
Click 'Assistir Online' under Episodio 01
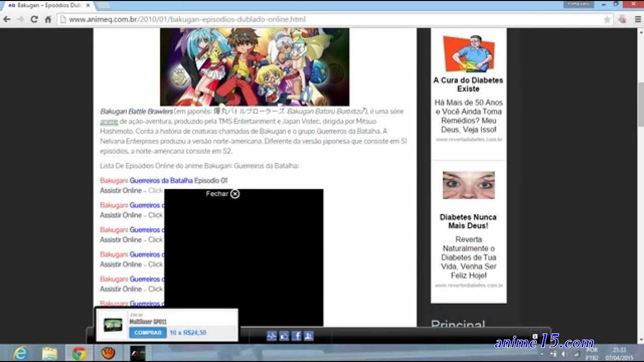[x=121, y=191]
